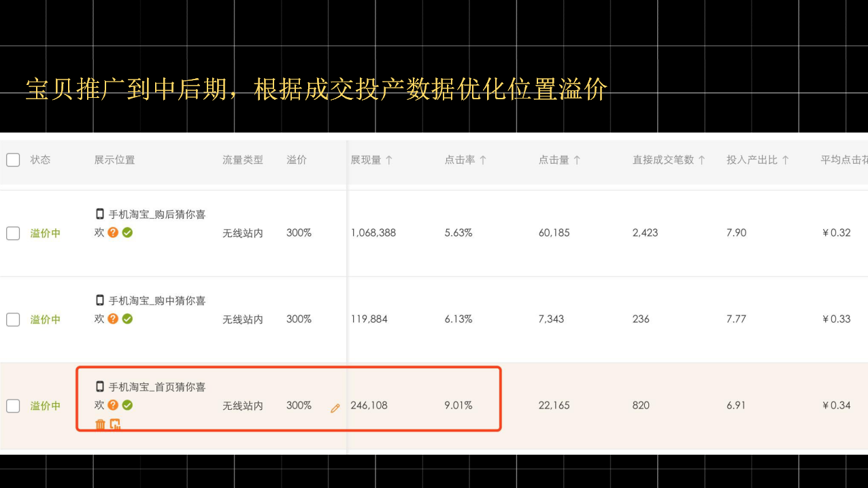Click transactions value 236
This screenshot has width=868, height=488.
coord(641,319)
